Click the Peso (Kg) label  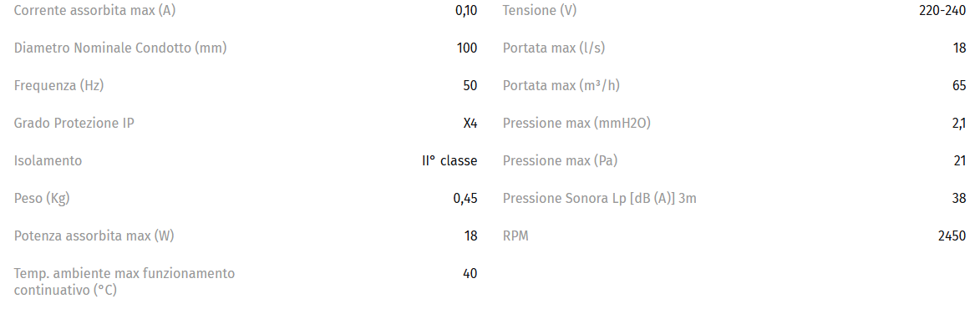point(42,198)
